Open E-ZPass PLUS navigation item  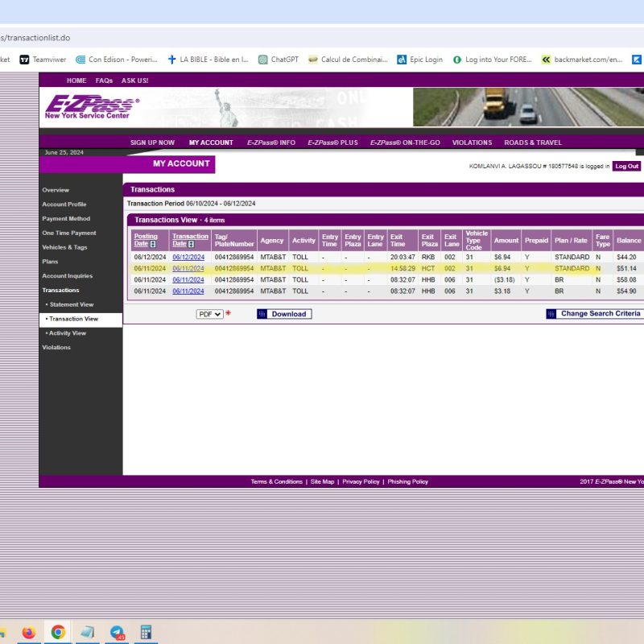click(332, 142)
